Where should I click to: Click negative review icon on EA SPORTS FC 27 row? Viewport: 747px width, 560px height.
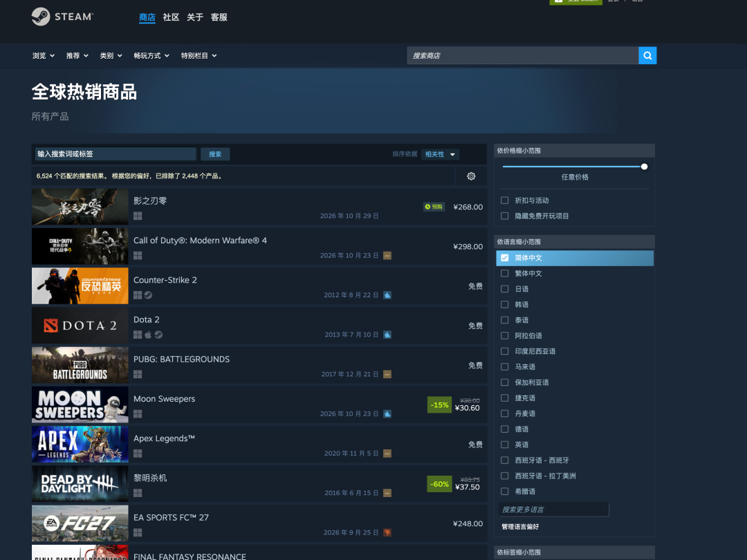point(387,532)
